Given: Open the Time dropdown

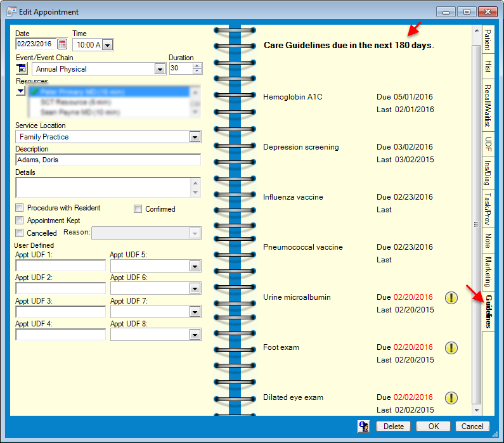Looking at the screenshot, I should (x=108, y=45).
